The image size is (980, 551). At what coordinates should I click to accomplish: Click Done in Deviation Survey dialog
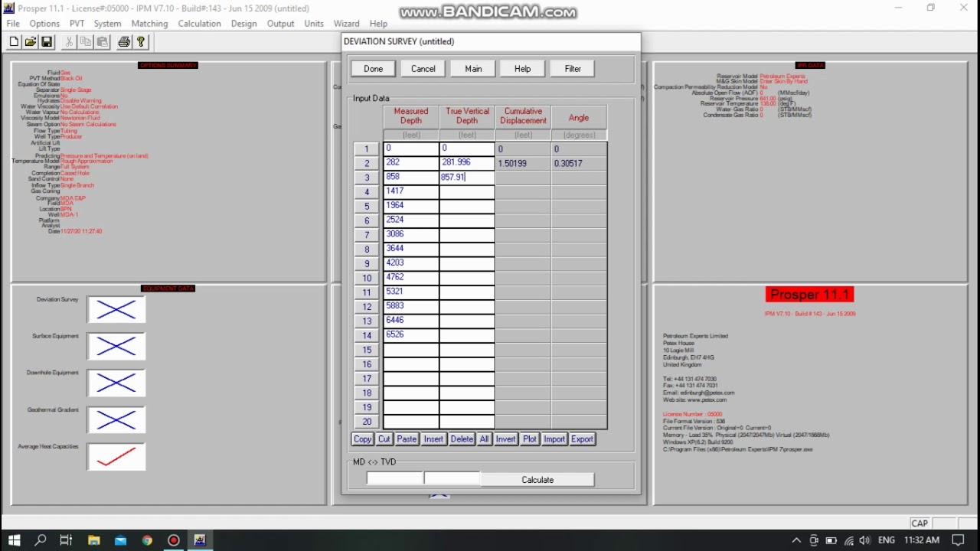pos(374,69)
